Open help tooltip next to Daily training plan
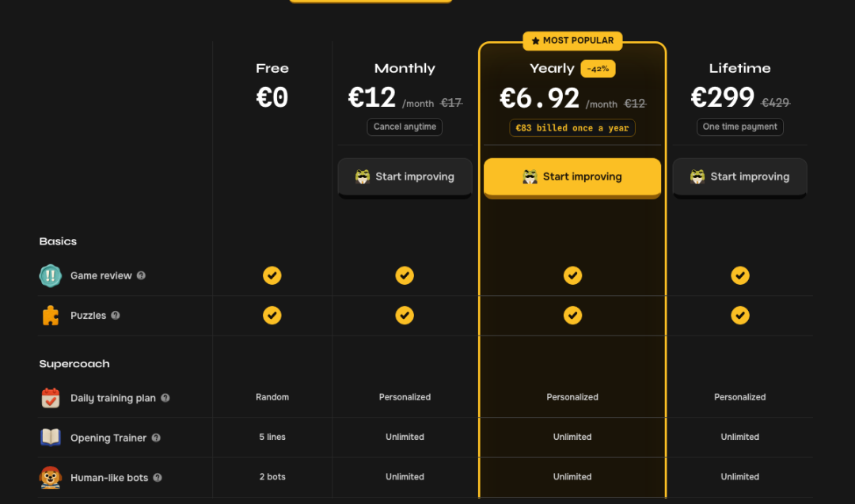 click(165, 398)
